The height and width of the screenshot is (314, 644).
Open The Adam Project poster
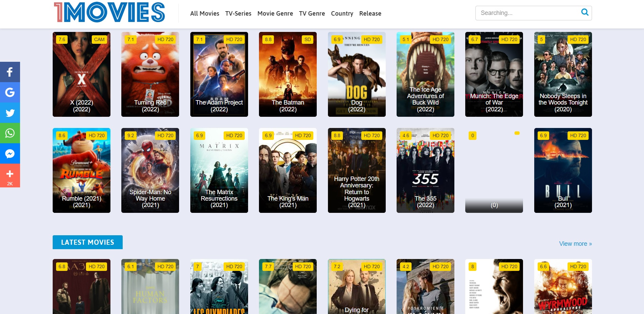pos(219,74)
